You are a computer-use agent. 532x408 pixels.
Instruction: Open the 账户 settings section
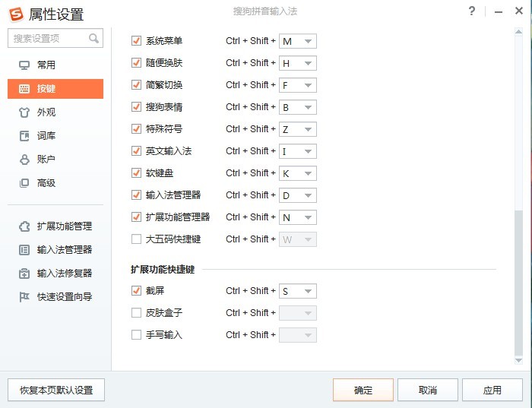click(55, 160)
